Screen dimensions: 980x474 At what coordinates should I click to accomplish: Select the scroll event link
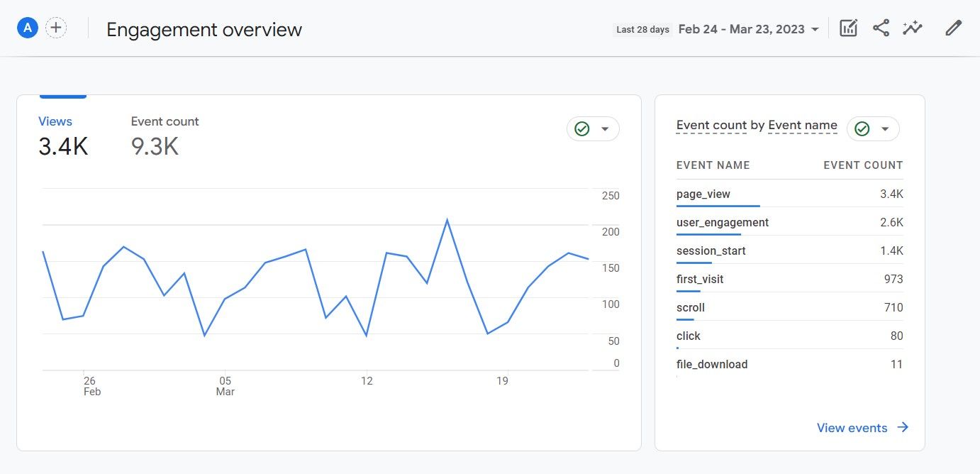click(x=690, y=307)
